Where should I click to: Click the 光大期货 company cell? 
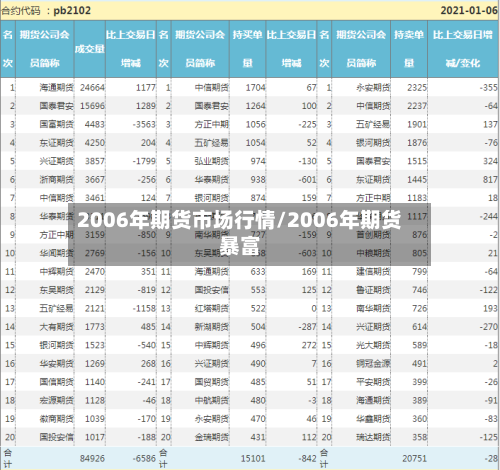[x=373, y=345]
